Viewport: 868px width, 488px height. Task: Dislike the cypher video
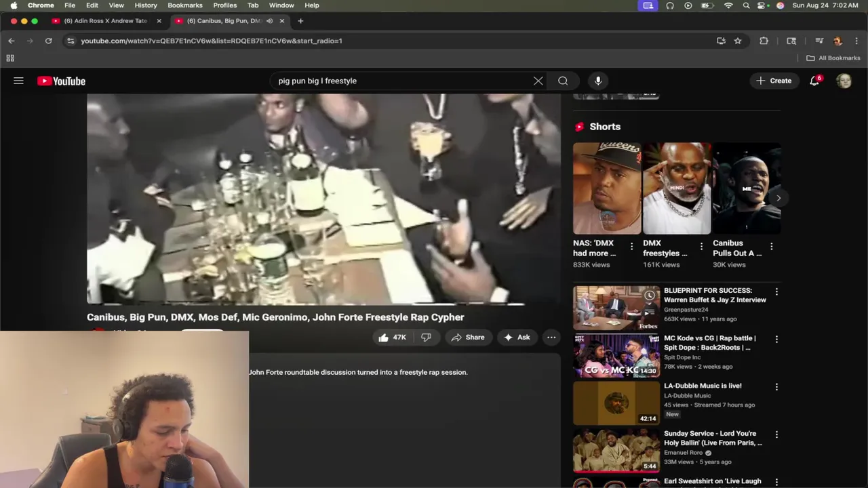tap(426, 337)
